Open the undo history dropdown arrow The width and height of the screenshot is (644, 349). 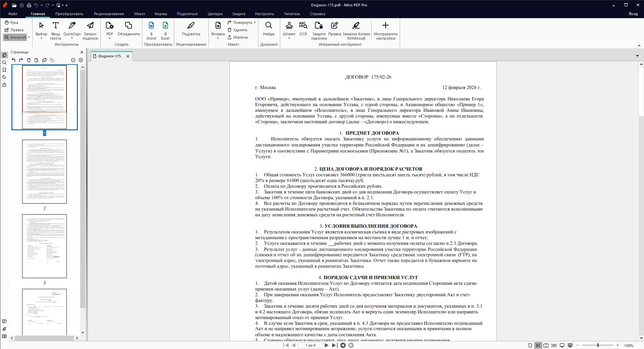[x=41, y=5]
